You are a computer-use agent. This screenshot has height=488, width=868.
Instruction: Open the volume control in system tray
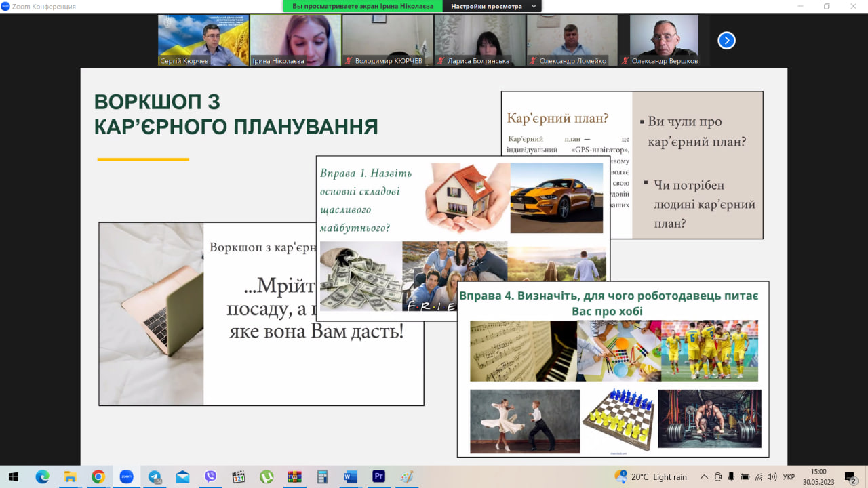(x=772, y=477)
